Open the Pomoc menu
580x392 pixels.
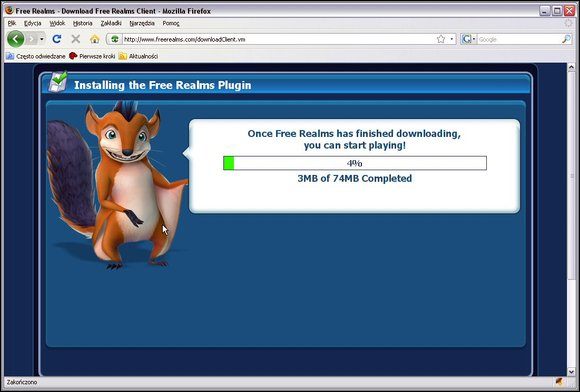pos(171,23)
